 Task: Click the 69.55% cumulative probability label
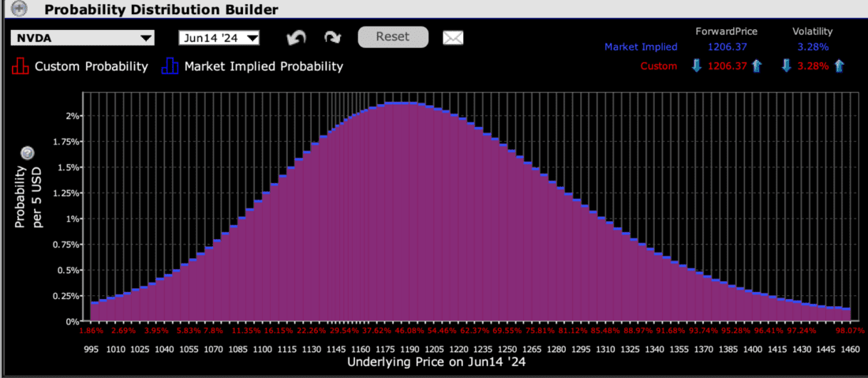pyautogui.click(x=507, y=331)
